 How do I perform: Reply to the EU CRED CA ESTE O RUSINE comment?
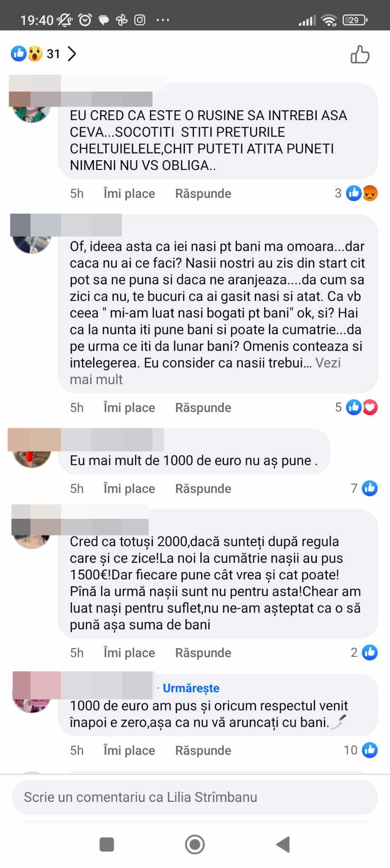[x=203, y=194]
